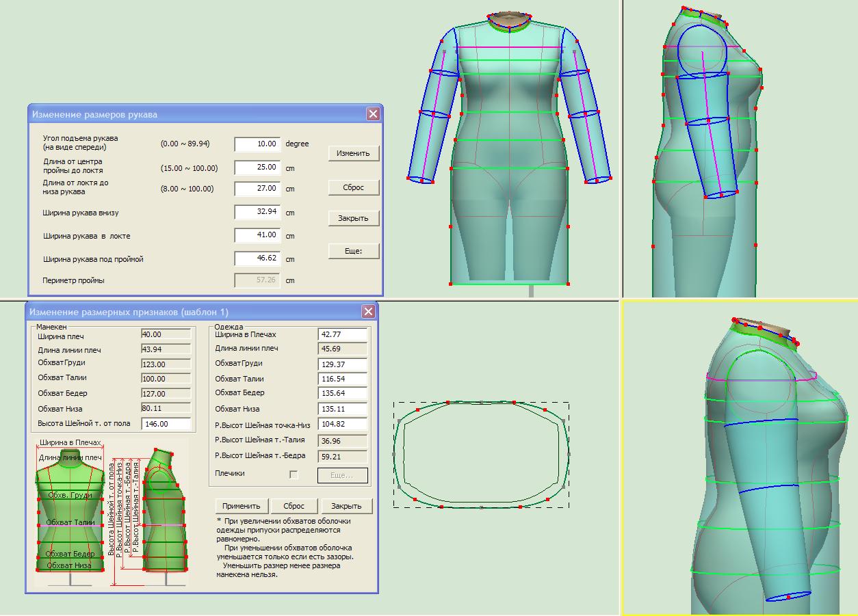This screenshot has height=616, width=858.
Task: Click the 'Манекен' group label
Action: (52, 327)
